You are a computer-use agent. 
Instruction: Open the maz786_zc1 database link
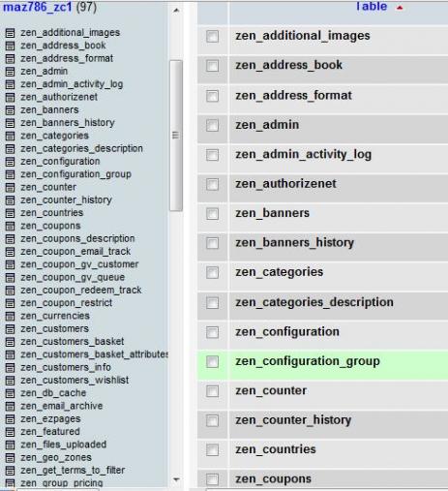pyautogui.click(x=38, y=7)
